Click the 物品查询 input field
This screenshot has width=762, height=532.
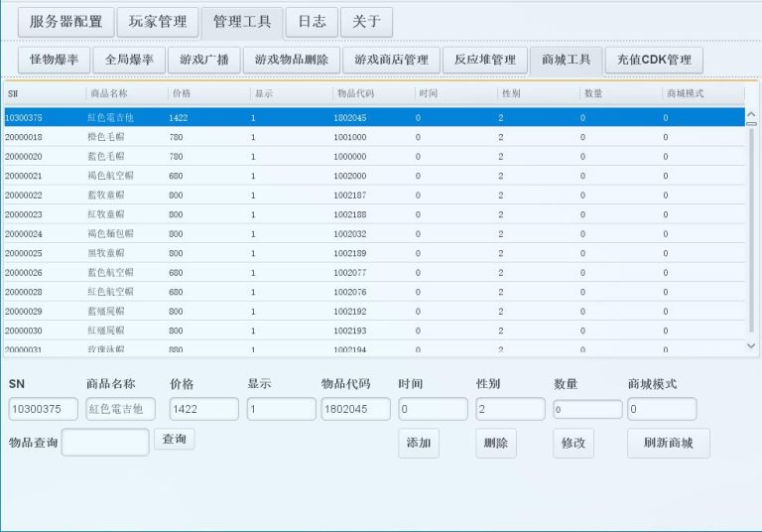coord(105,442)
